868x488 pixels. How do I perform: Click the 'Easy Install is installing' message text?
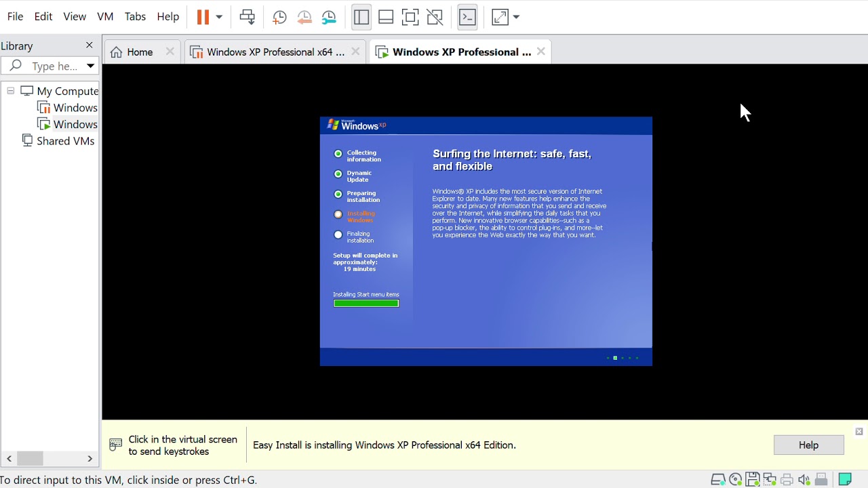coord(384,445)
